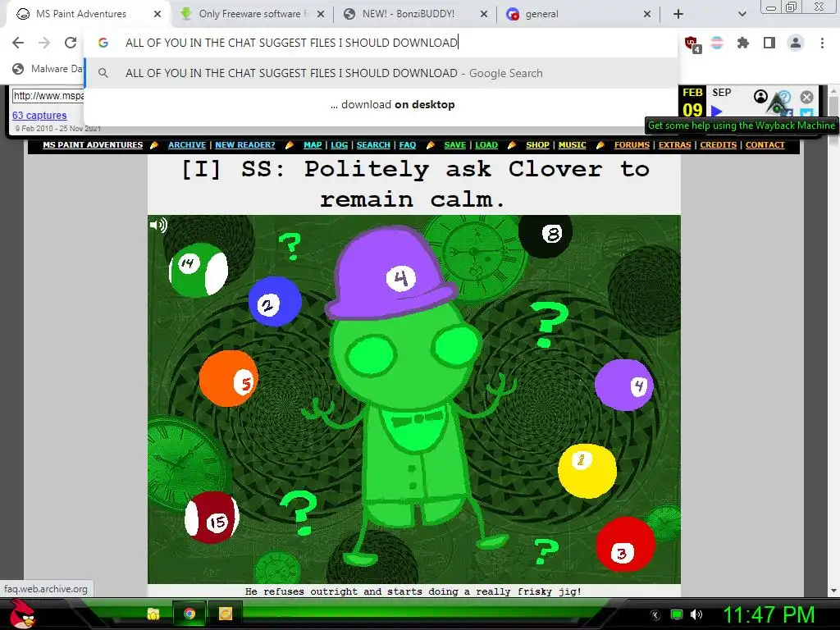This screenshot has width=840, height=630.
Task: Open the striped flag extension icon
Action: point(717,43)
